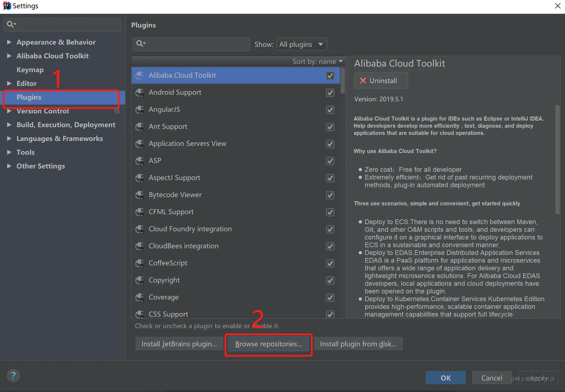The width and height of the screenshot is (565, 392).
Task: Click the plugin description scrollbar
Action: (558, 159)
